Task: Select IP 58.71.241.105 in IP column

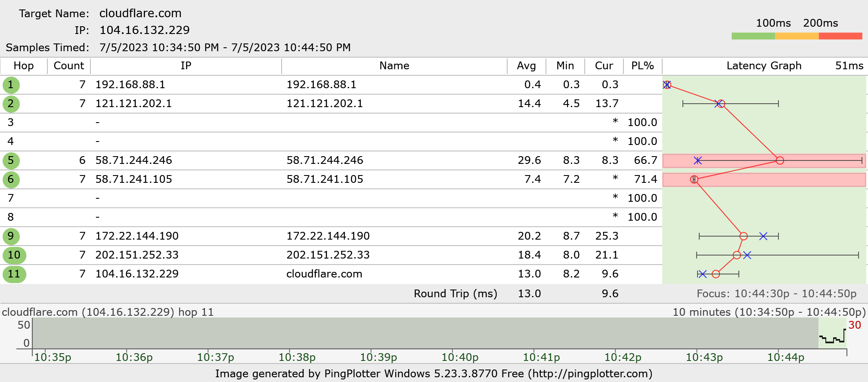Action: tap(133, 179)
